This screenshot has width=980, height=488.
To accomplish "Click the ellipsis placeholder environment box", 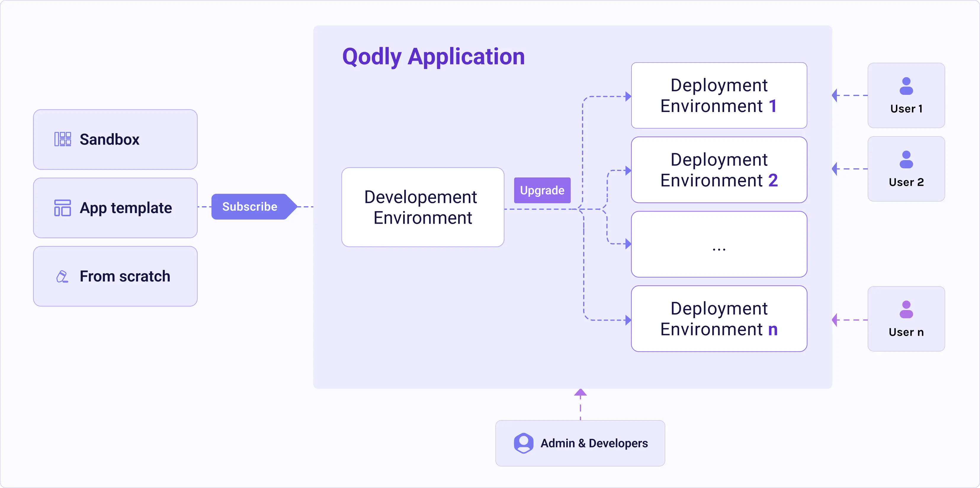I will coord(719,244).
